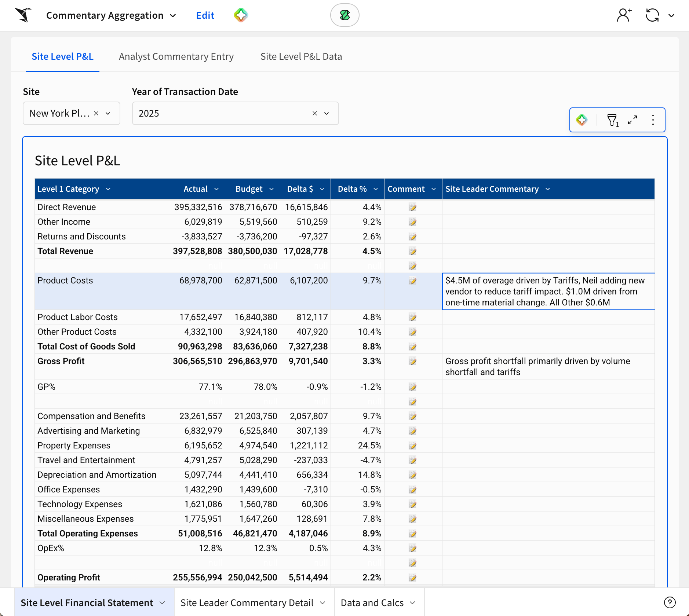Open the table's three-dot more menu
Image resolution: width=689 pixels, height=616 pixels.
pyautogui.click(x=653, y=120)
